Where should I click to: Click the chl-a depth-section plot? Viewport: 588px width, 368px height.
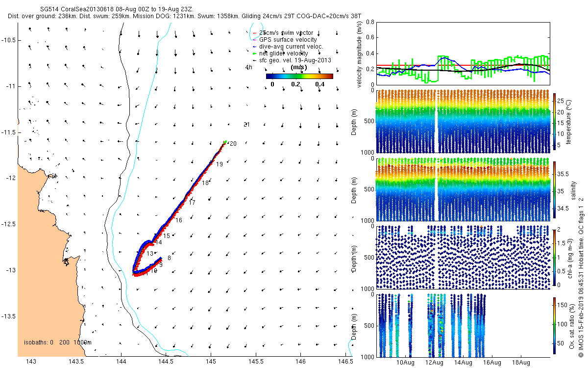[464, 257]
